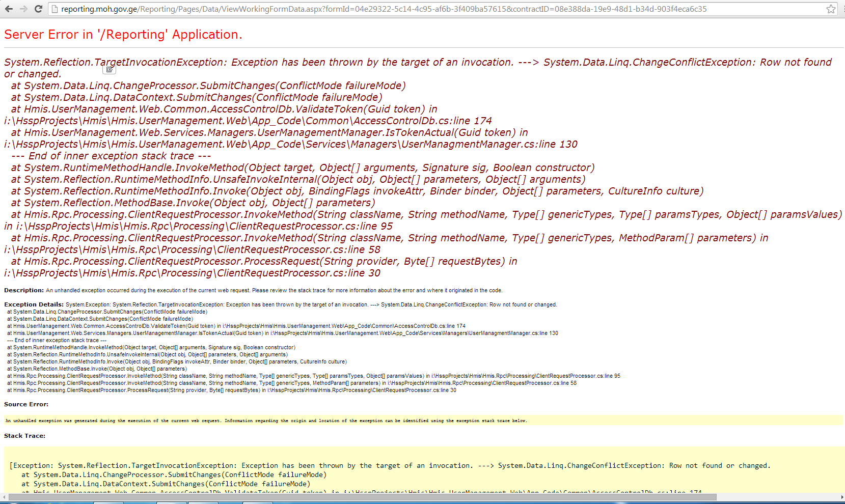Click the 'Stack Trace:' heading
The image size is (845, 504).
(24, 436)
